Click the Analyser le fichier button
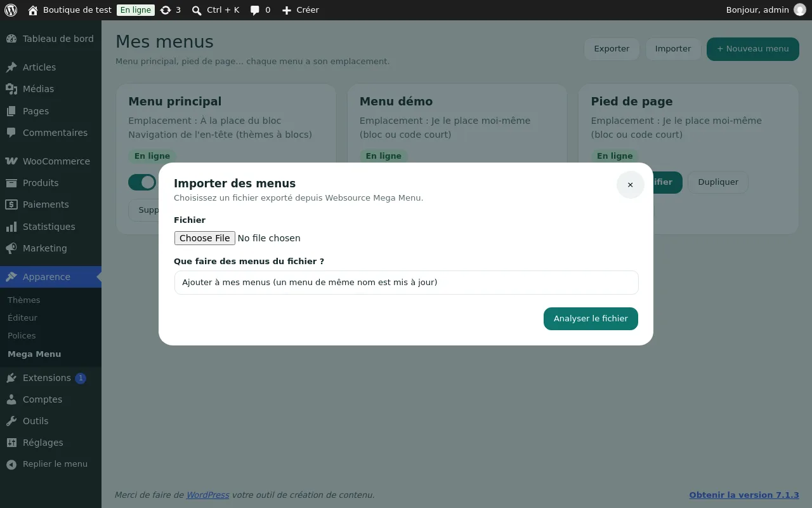The image size is (812, 508). 591,319
